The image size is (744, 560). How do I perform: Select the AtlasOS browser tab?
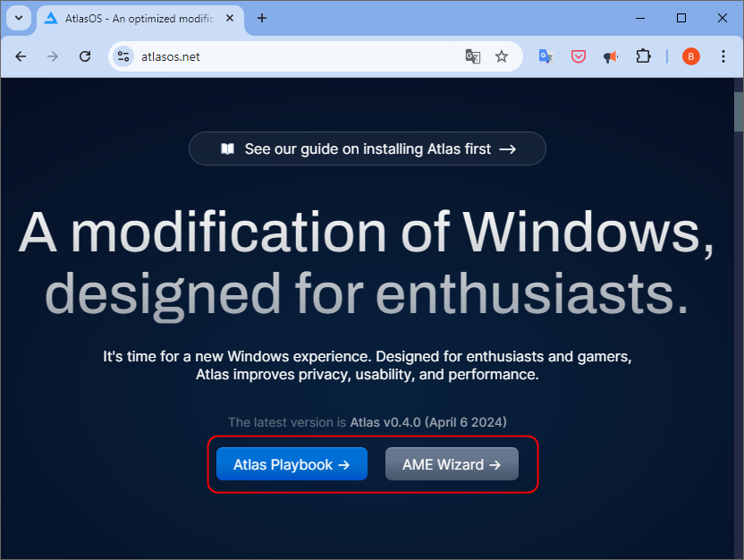(139, 19)
